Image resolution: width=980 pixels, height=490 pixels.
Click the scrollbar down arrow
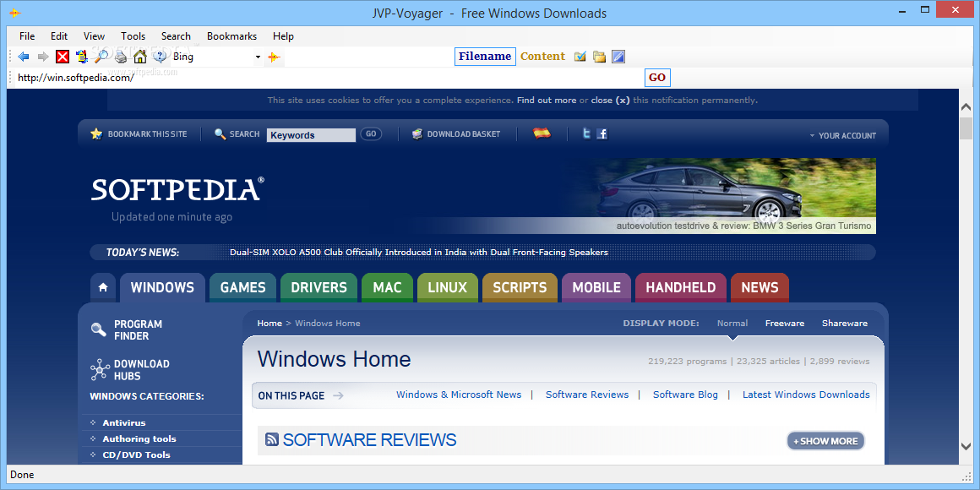pos(966,446)
